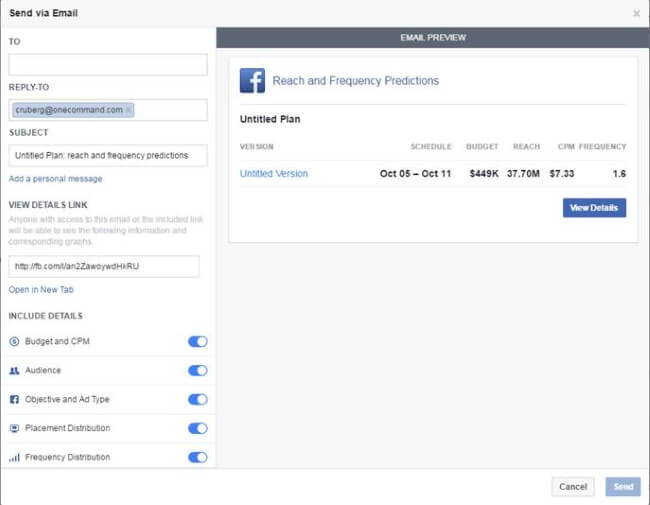Switch off Placement Distribution toggle
The width and height of the screenshot is (650, 505).
pyautogui.click(x=197, y=429)
